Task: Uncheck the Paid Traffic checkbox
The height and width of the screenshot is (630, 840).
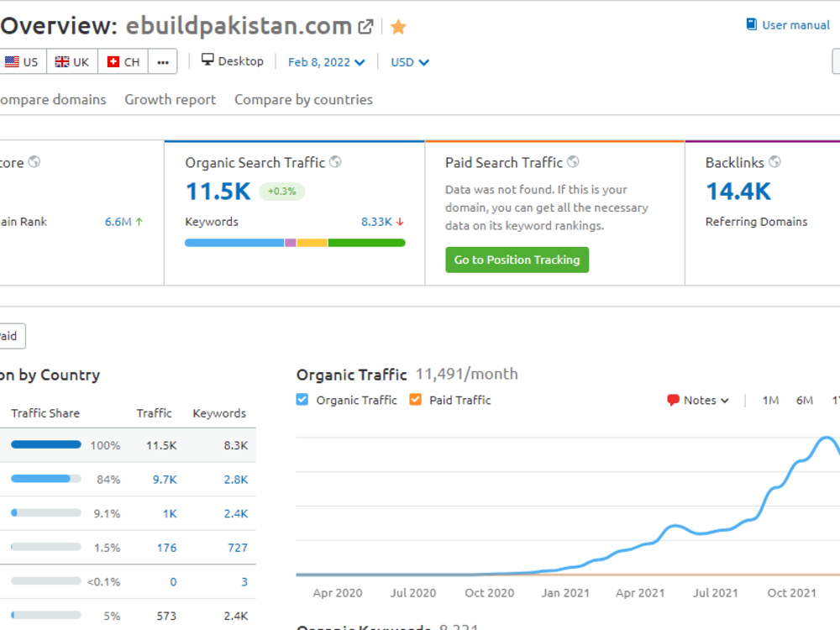Action: coord(415,400)
